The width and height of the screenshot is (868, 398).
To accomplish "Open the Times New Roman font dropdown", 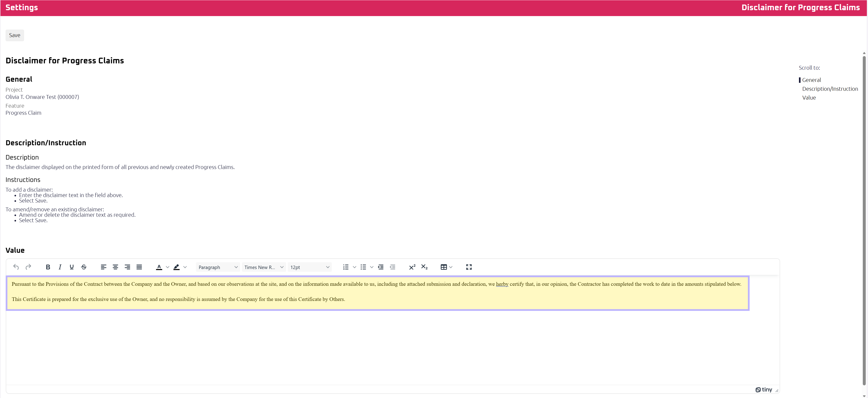I will click(264, 267).
